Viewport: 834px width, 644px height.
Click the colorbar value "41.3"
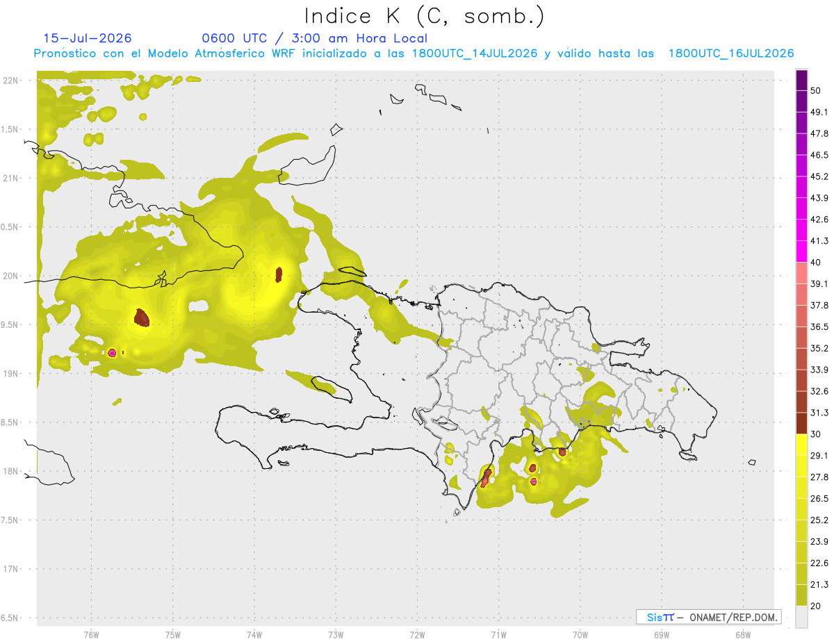[x=819, y=241]
